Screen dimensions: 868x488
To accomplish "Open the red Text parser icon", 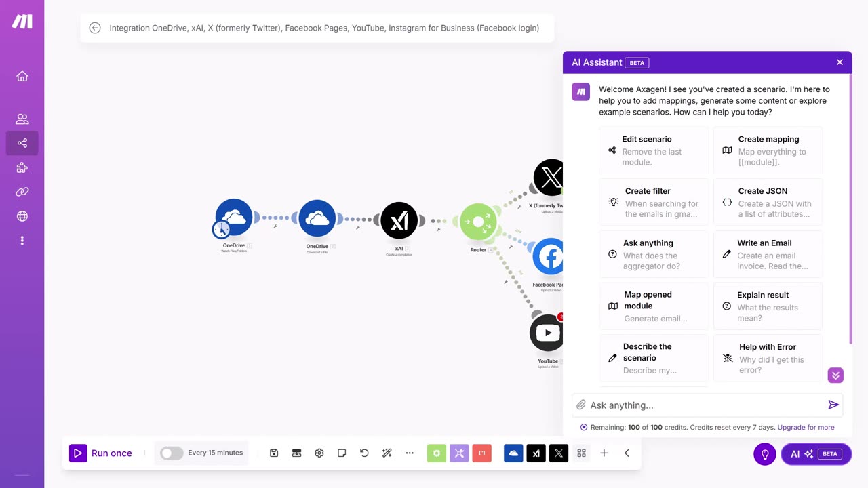I will [481, 453].
